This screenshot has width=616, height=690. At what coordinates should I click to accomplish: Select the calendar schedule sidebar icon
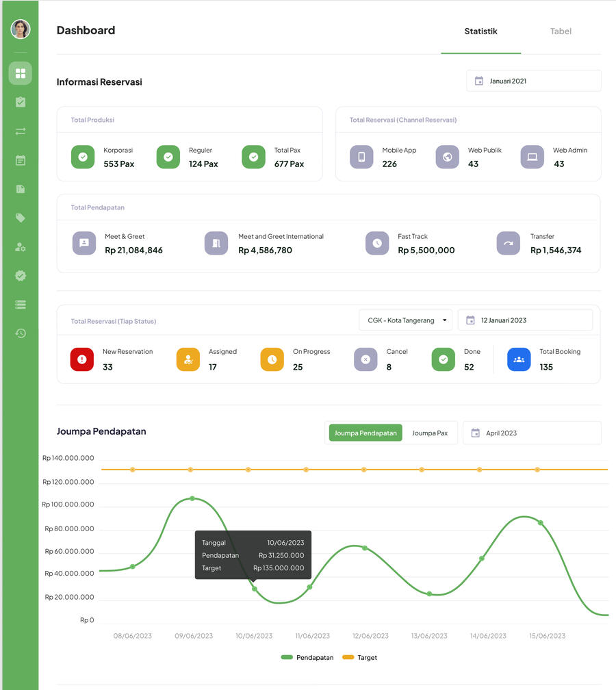pos(21,160)
